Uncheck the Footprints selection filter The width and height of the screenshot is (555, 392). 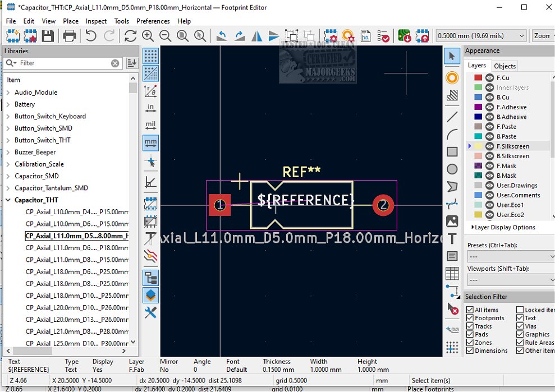coord(470,318)
